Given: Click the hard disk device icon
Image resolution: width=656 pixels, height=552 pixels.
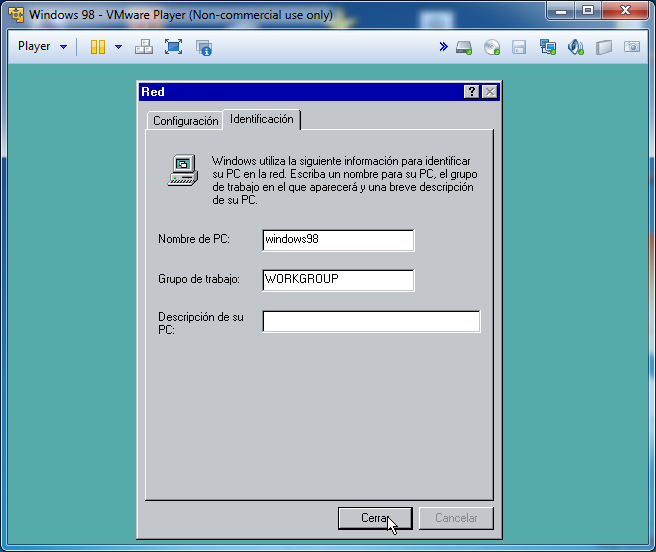Looking at the screenshot, I should [464, 47].
